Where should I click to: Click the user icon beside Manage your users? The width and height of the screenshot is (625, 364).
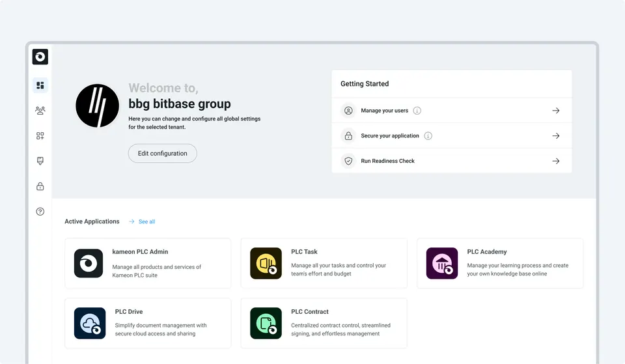348,111
